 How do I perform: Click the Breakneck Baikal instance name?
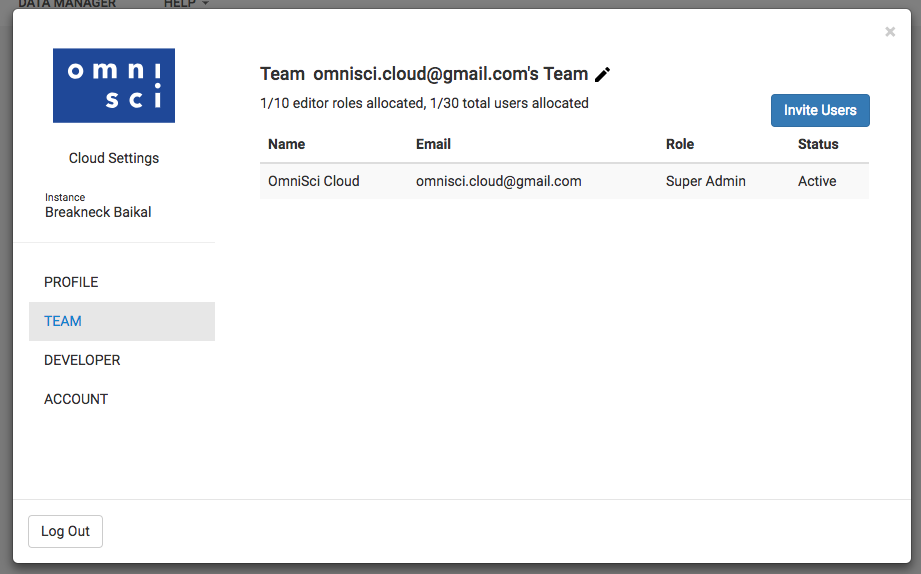98,212
